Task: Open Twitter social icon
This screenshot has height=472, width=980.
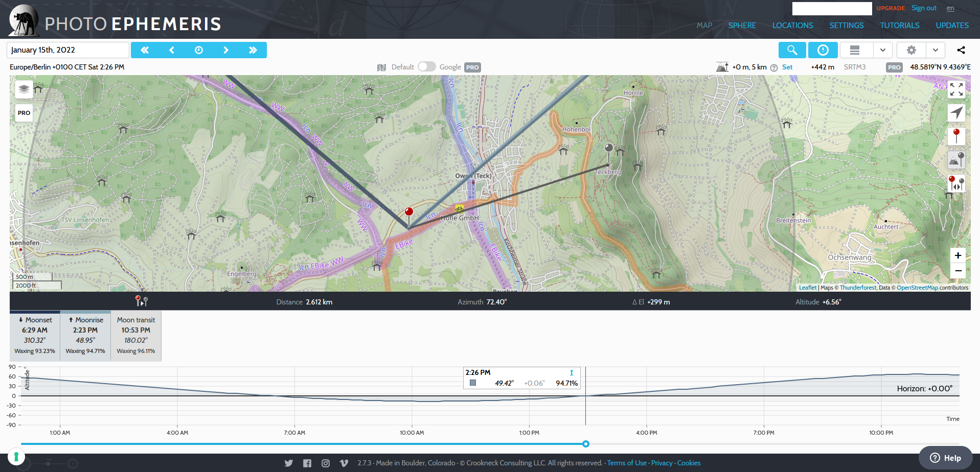Action: 289,463
